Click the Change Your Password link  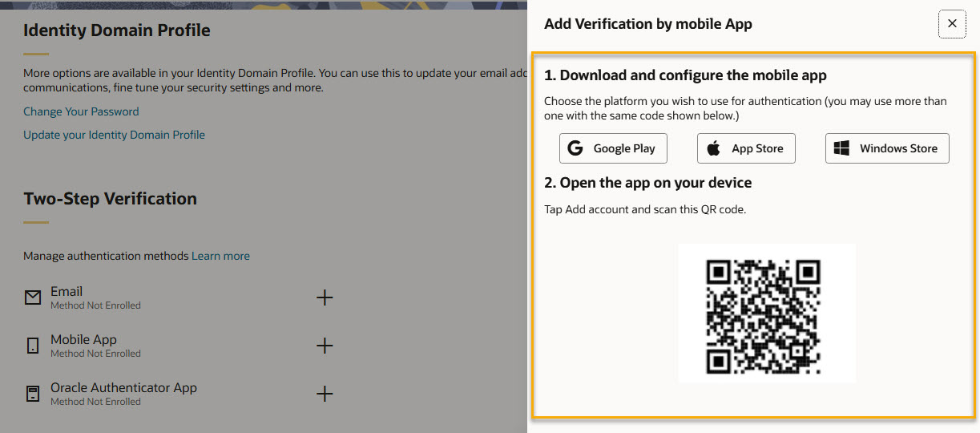coord(81,111)
